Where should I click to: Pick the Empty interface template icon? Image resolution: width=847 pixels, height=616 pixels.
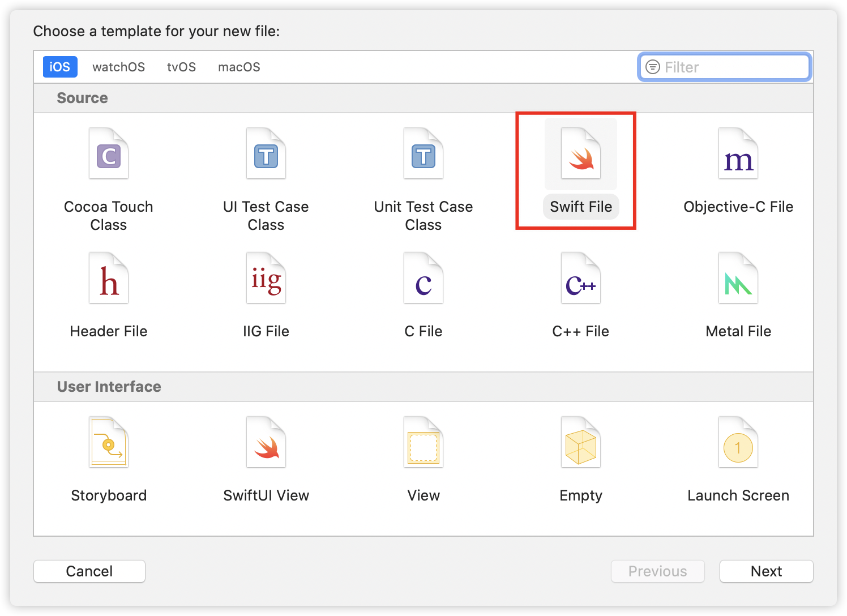coord(581,442)
